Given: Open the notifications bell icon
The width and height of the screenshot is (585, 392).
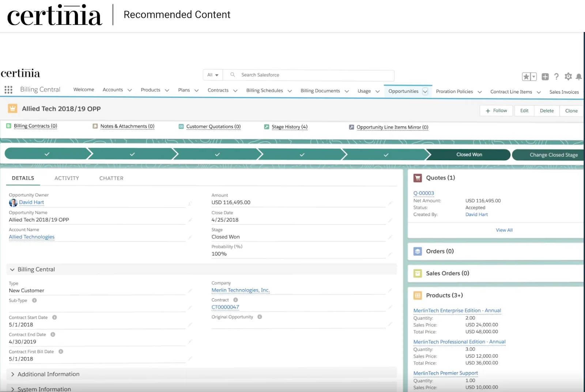Looking at the screenshot, I should pyautogui.click(x=579, y=77).
